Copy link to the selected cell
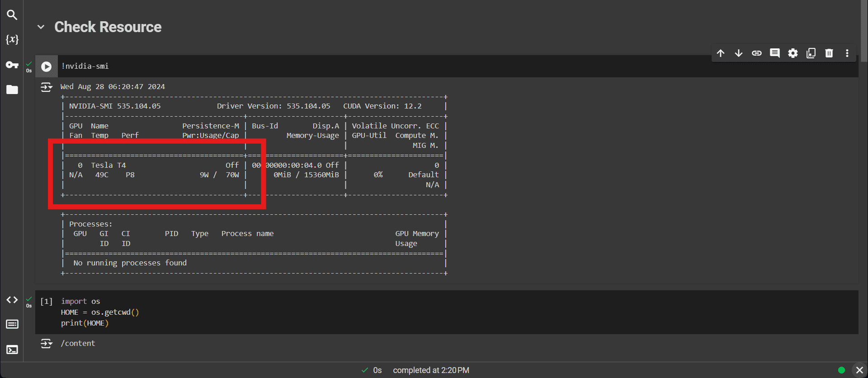This screenshot has width=868, height=378. (x=757, y=53)
